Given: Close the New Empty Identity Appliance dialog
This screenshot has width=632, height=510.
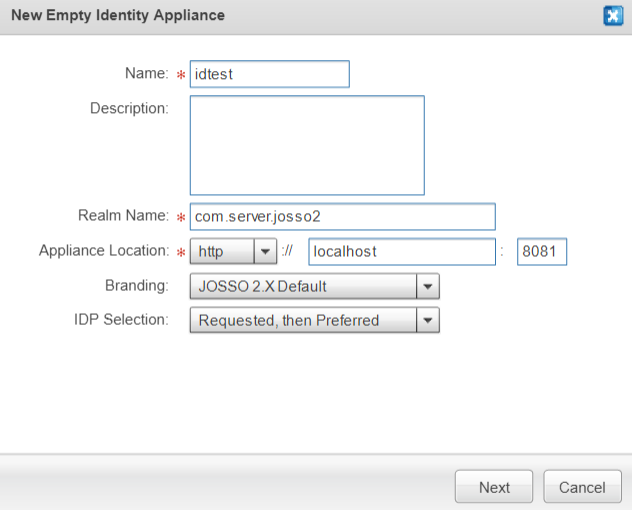Looking at the screenshot, I should pos(613,16).
